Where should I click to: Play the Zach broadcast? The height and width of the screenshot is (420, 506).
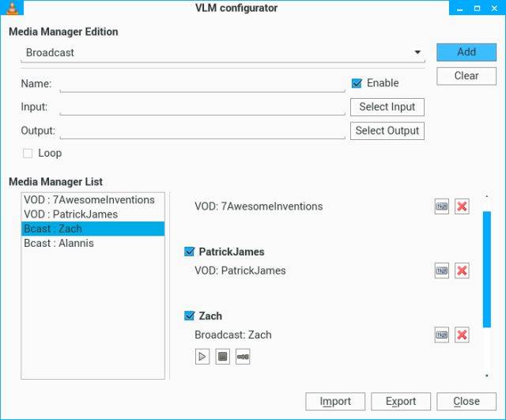(x=202, y=357)
